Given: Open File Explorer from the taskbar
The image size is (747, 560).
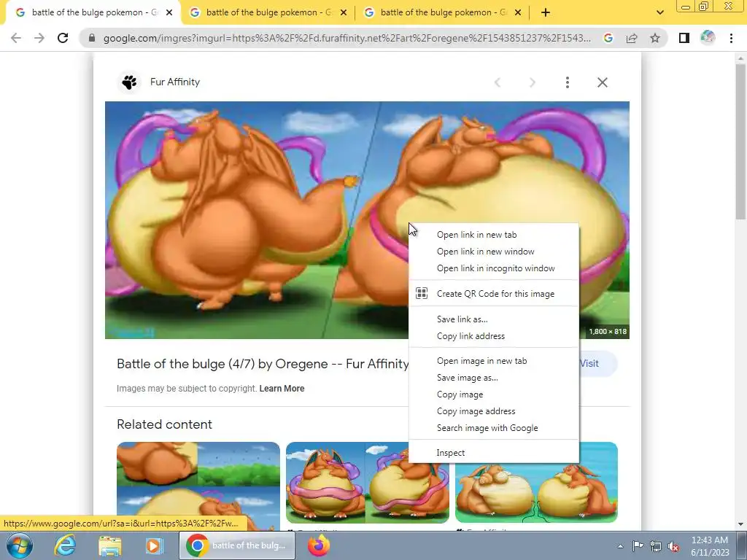Looking at the screenshot, I should click(109, 545).
